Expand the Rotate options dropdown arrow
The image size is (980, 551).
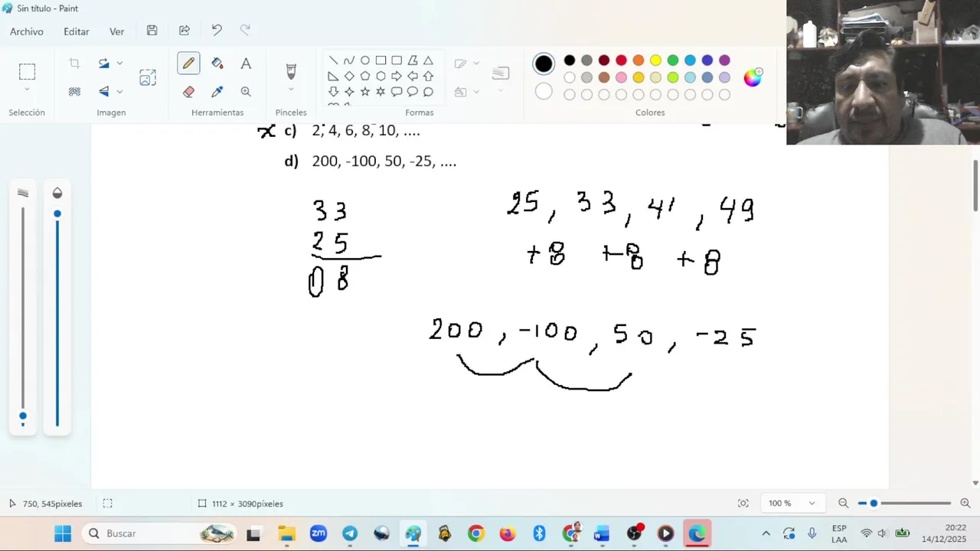coord(119,64)
